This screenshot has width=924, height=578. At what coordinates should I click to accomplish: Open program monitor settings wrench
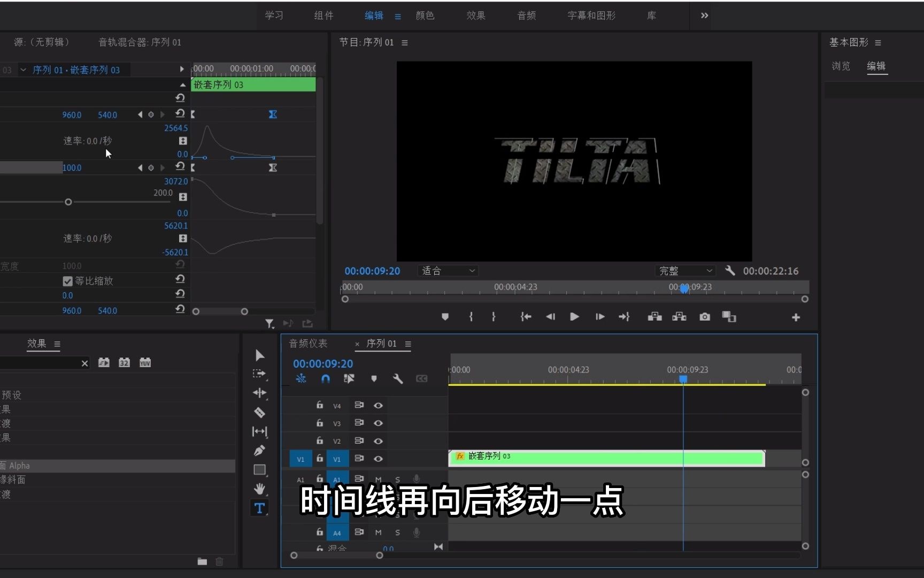coord(730,271)
